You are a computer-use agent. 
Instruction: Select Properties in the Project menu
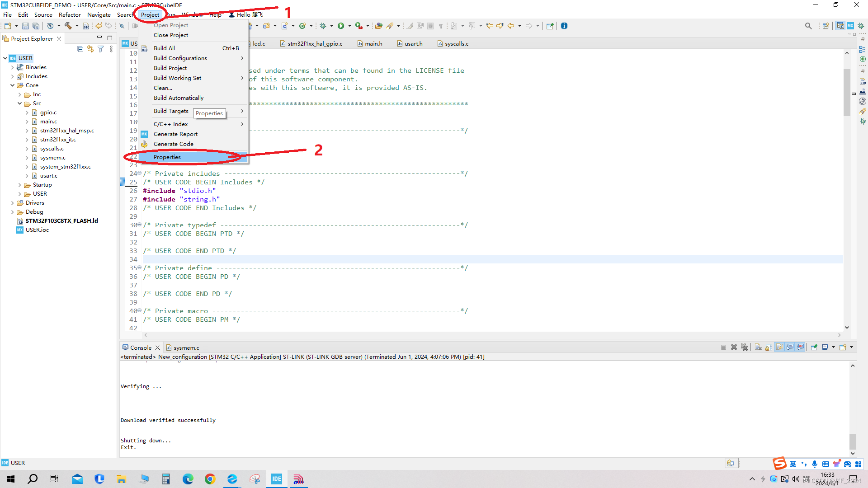[x=167, y=157]
